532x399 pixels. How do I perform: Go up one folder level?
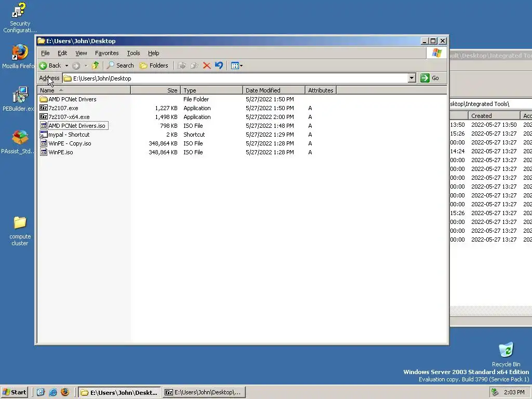coord(96,65)
